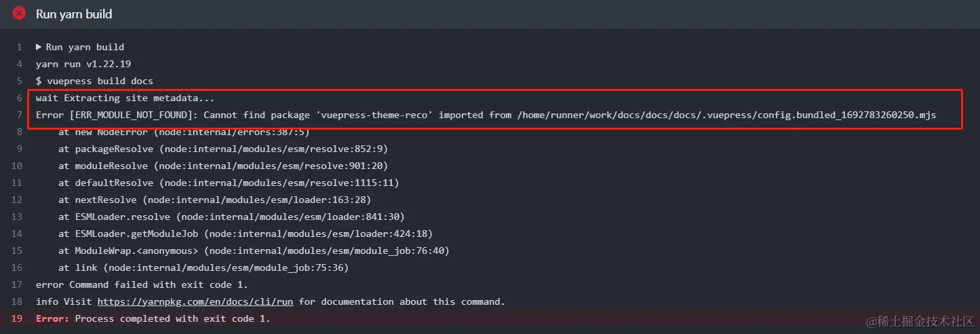The height and width of the screenshot is (334, 980).
Task: Click the red failed status icon
Action: click(x=19, y=14)
